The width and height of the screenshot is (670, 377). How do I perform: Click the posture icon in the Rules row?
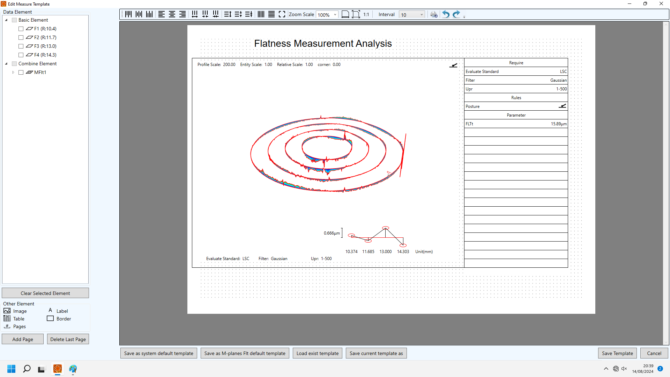[x=562, y=106]
